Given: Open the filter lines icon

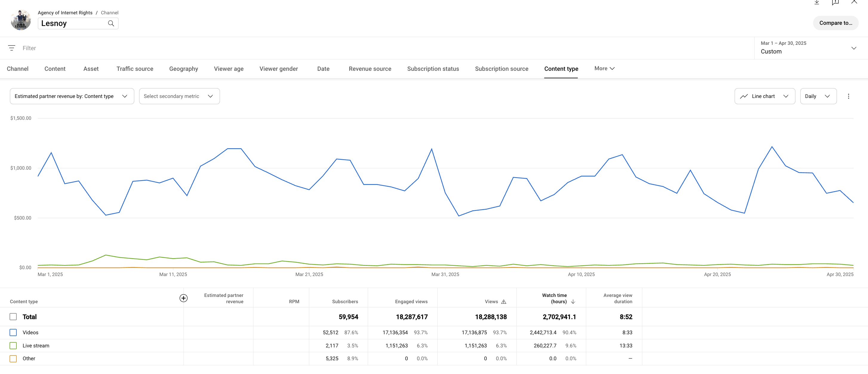Looking at the screenshot, I should coord(12,48).
